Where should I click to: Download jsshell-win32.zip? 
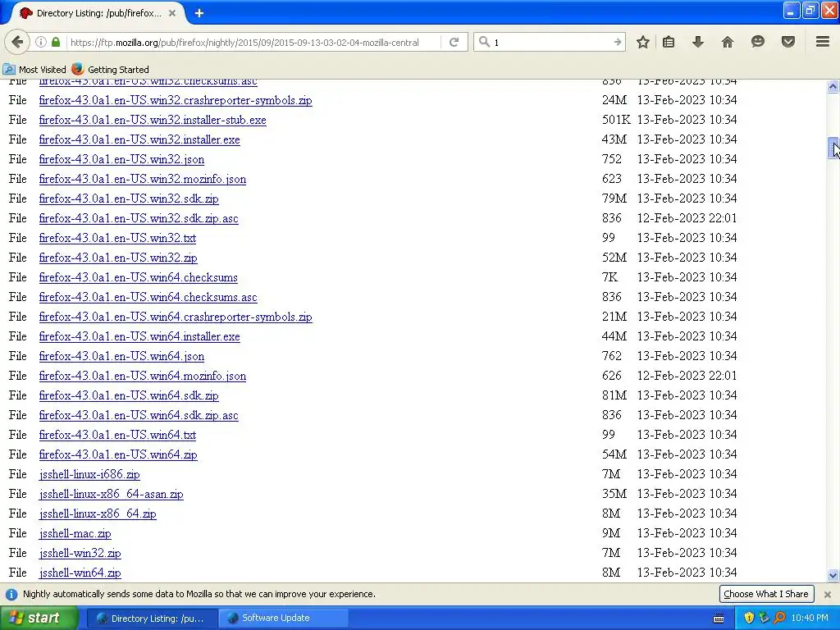click(x=80, y=553)
